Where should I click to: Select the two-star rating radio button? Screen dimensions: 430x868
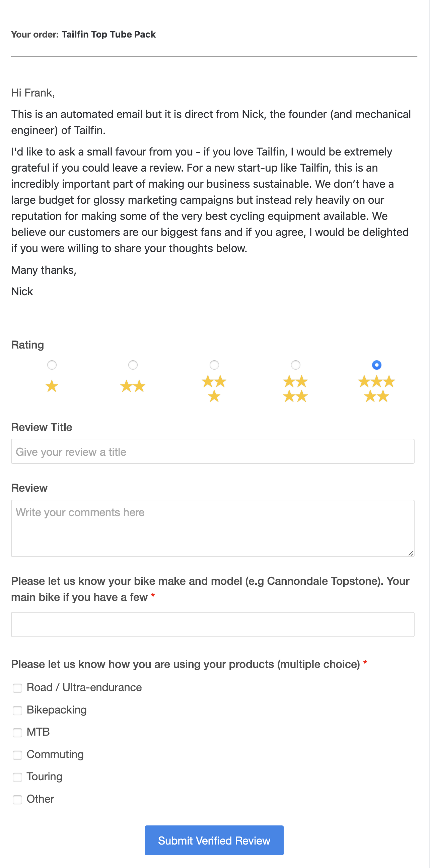(133, 365)
